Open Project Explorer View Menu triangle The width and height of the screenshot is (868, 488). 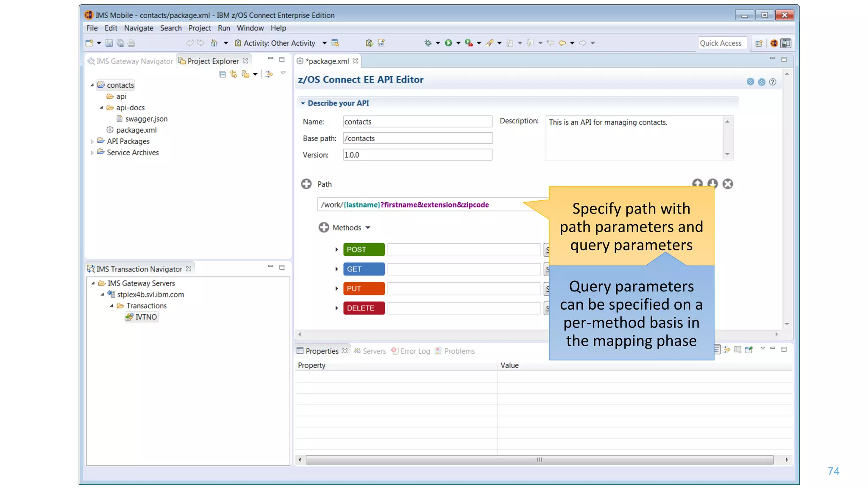click(284, 73)
